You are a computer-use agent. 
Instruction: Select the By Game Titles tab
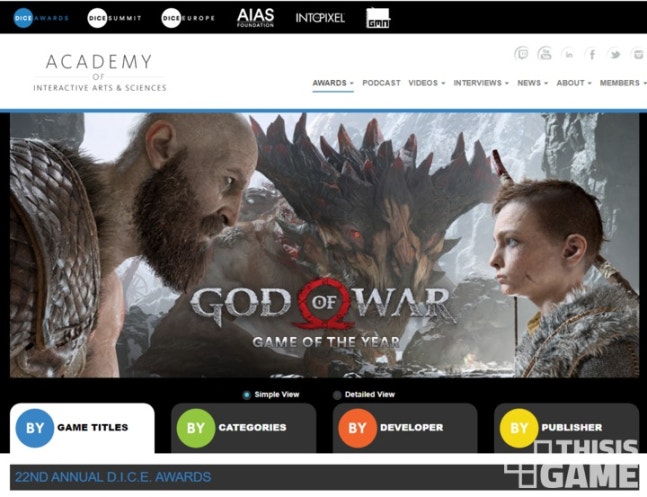[x=82, y=428]
